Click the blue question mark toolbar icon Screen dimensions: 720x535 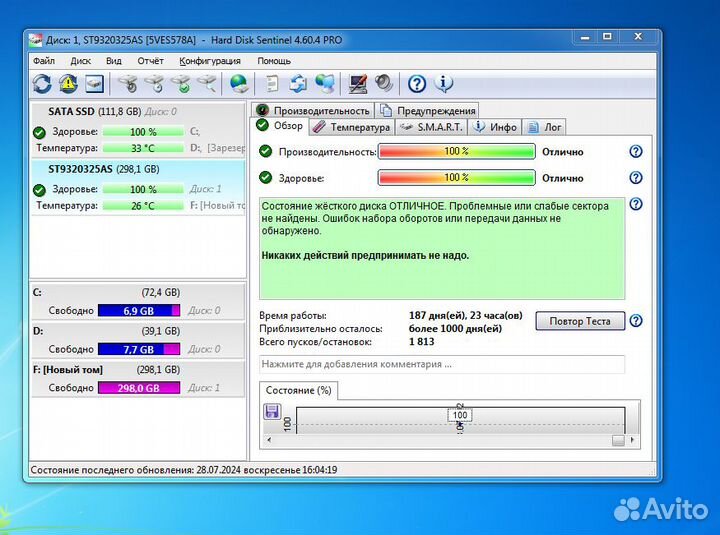[x=417, y=84]
